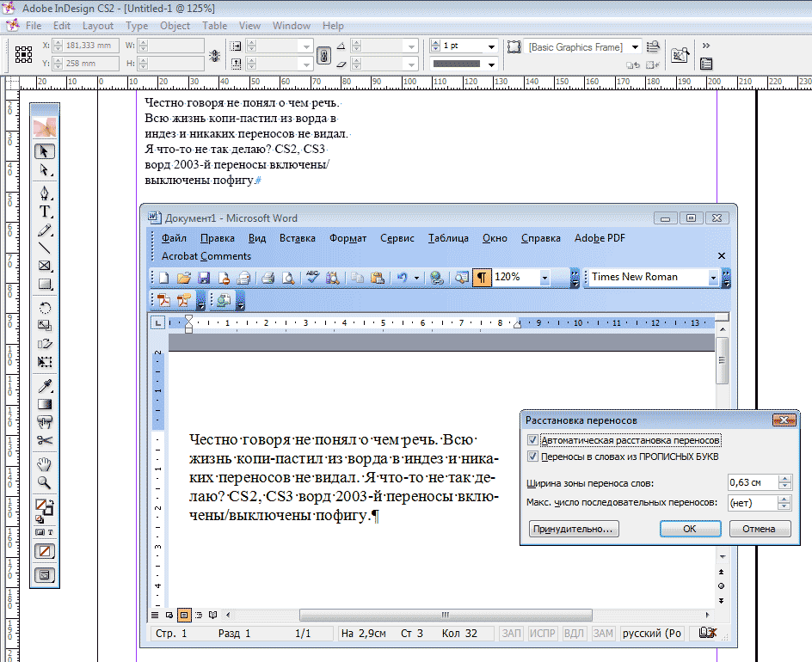
Task: Click Fill and Stroke swatch in toolbox
Action: click(44, 507)
